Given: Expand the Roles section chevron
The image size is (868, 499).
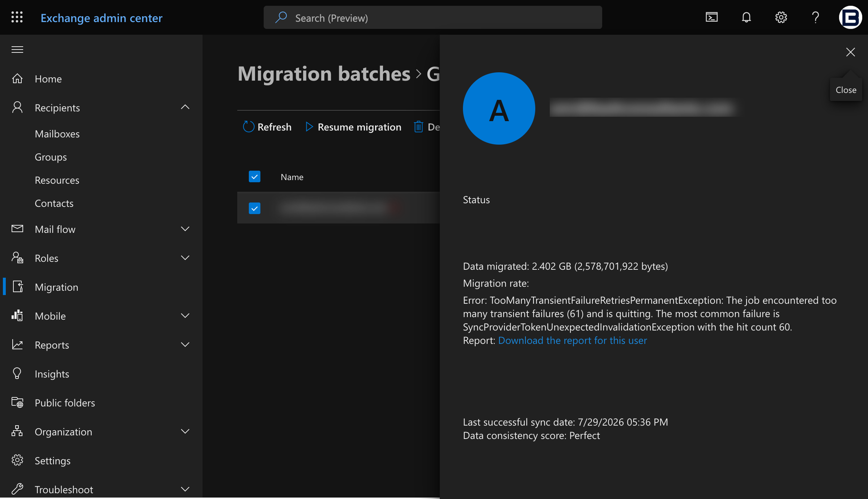Looking at the screenshot, I should (185, 258).
